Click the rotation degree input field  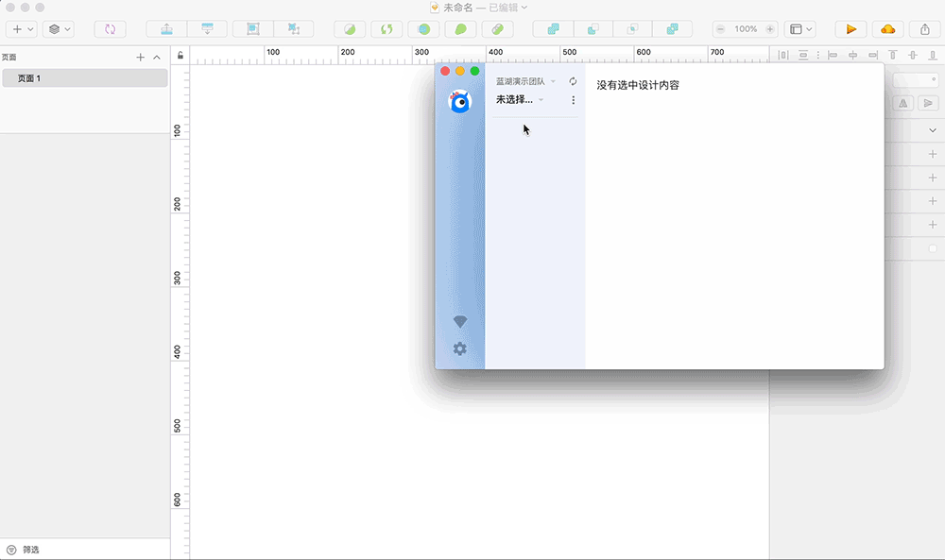[915, 79]
